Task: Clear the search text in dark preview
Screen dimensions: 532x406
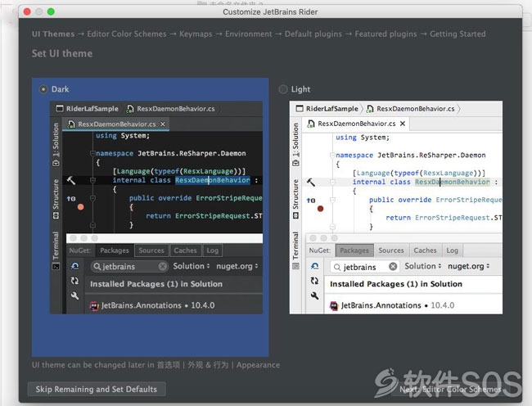Action: tap(163, 267)
